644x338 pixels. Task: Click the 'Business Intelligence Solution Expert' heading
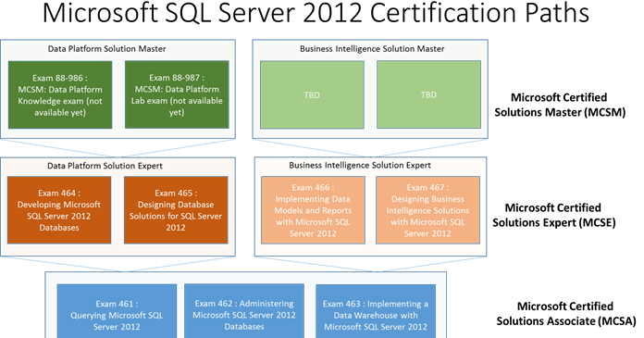pos(360,166)
